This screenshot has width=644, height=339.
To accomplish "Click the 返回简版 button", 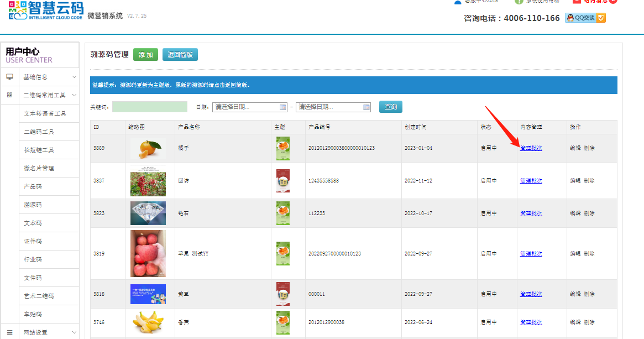I will (x=180, y=55).
